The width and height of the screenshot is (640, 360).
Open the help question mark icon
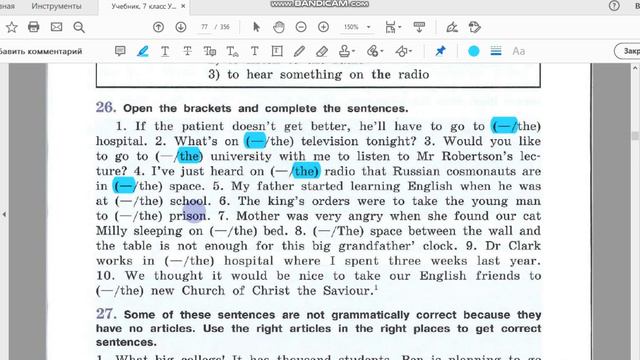point(614,6)
